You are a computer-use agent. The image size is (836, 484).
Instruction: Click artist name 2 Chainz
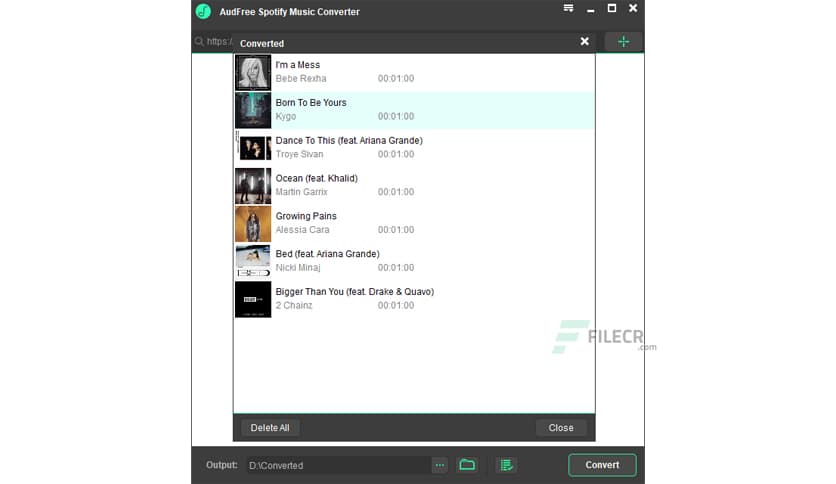[x=294, y=305]
